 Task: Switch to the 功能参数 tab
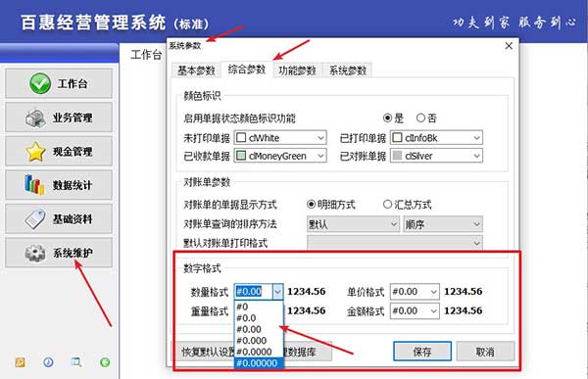coord(297,71)
